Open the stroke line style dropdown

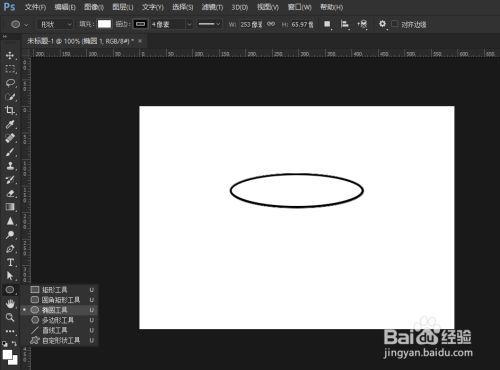[x=209, y=24]
